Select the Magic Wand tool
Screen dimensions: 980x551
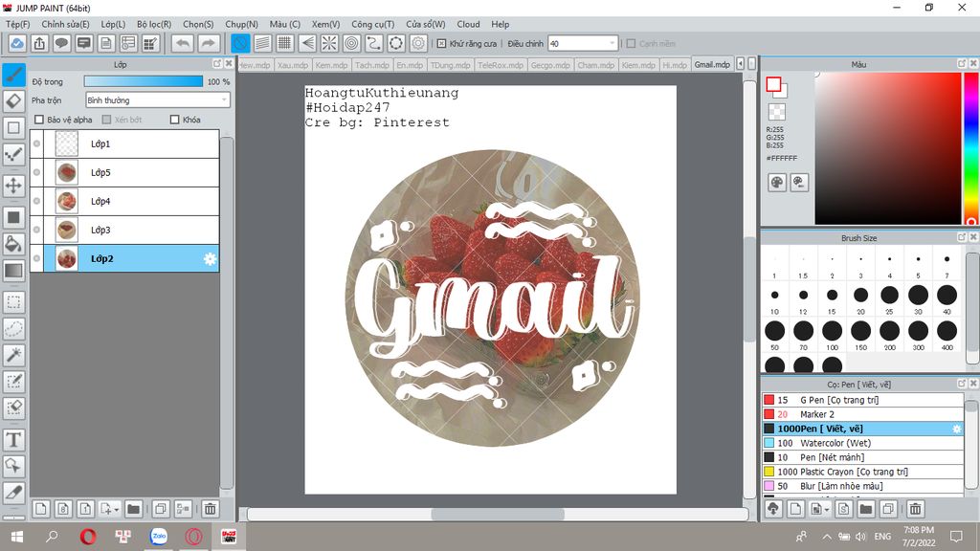[x=13, y=355]
